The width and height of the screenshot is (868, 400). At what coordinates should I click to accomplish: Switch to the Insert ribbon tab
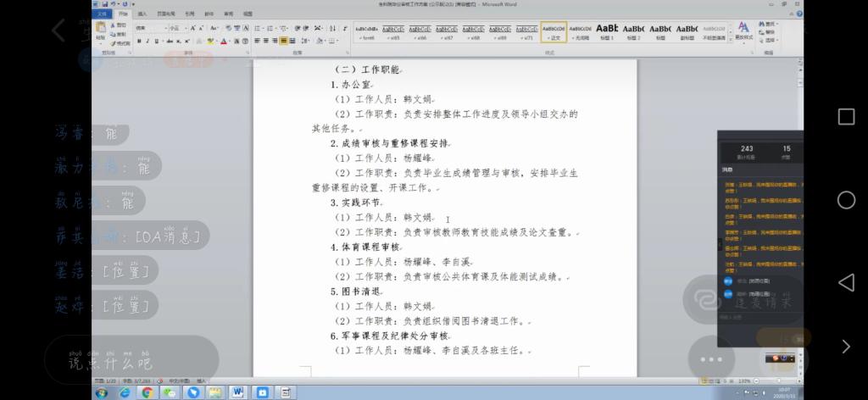click(x=142, y=14)
